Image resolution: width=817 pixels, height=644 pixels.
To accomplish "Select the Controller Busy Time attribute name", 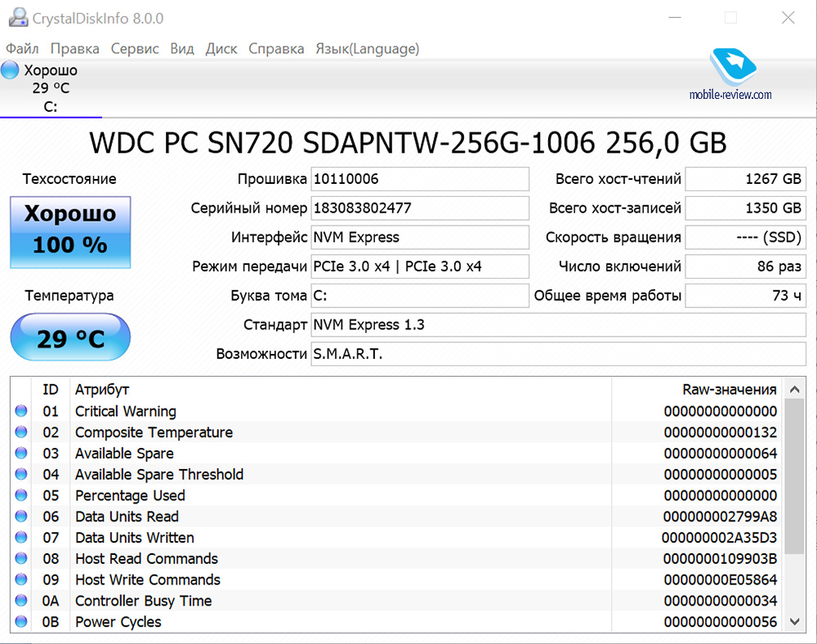I will pyautogui.click(x=143, y=601).
